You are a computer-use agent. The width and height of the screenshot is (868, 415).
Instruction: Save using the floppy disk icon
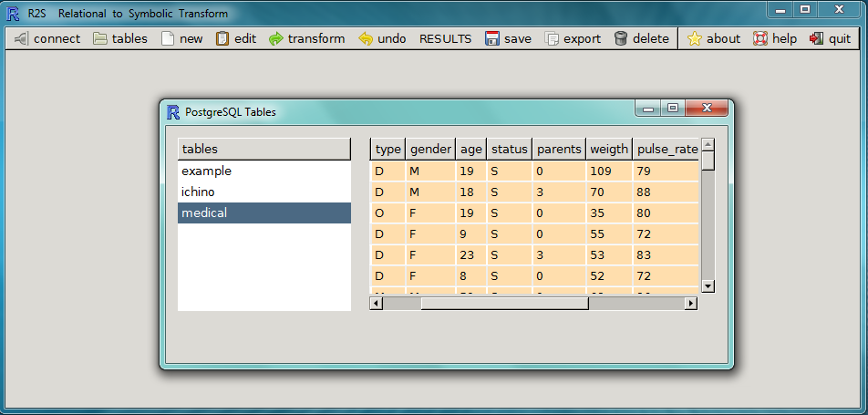tap(492, 39)
